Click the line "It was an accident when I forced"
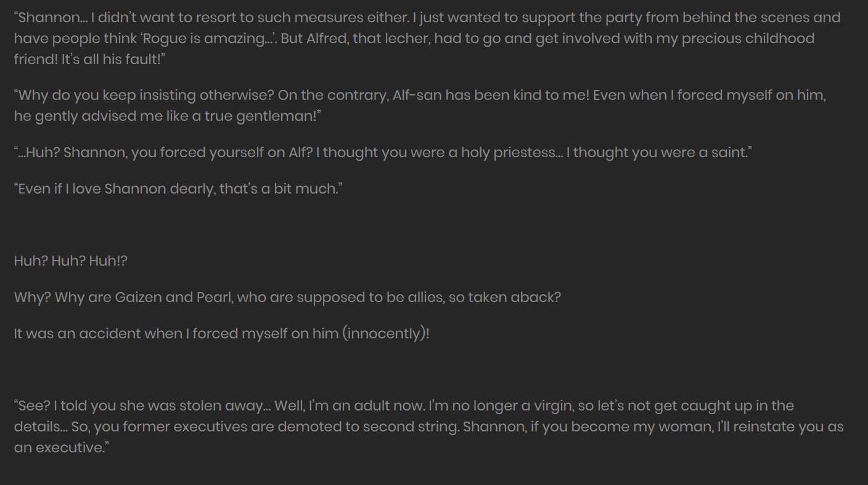The height and width of the screenshot is (485, 868). click(221, 333)
